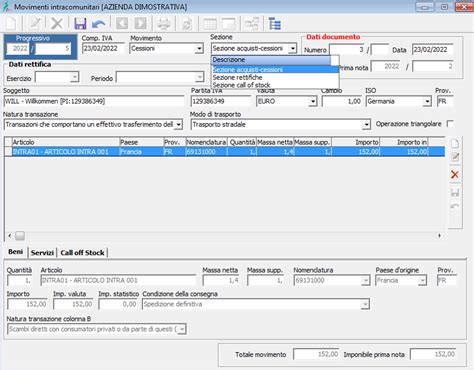Save the movement with the floppy icon

click(x=80, y=24)
